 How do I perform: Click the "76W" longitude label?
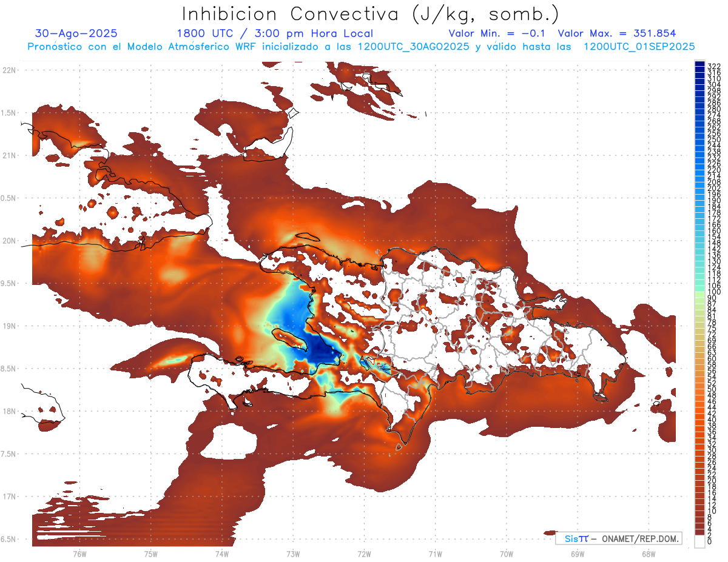coord(79,554)
